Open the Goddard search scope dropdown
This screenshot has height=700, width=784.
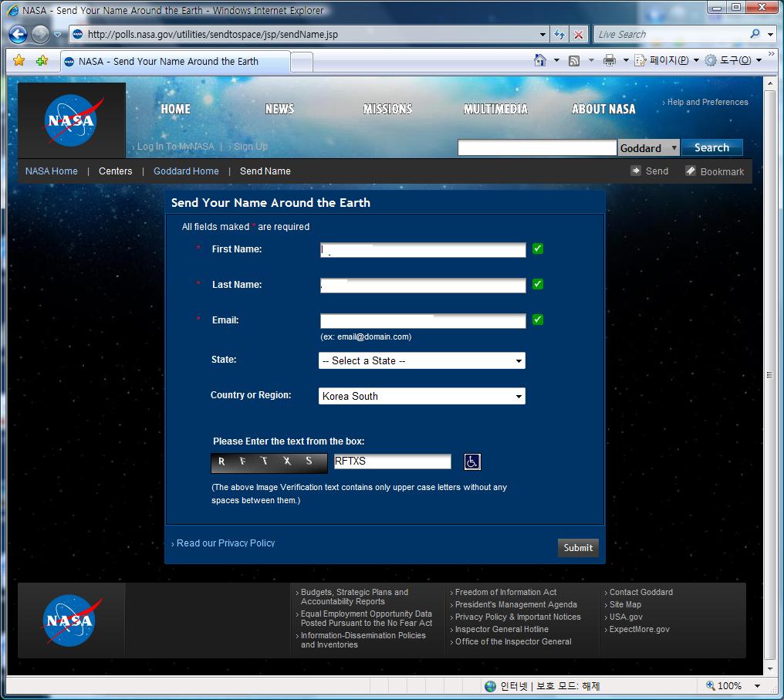pos(648,147)
